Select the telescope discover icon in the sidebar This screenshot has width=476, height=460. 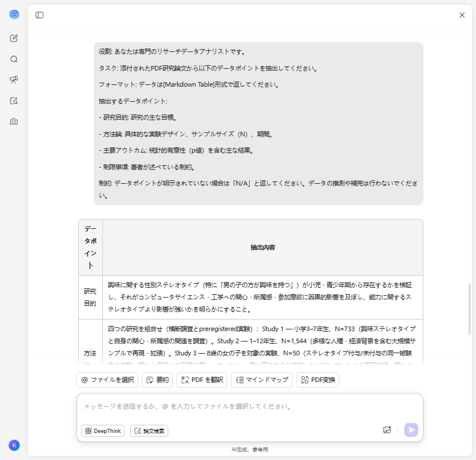pyautogui.click(x=14, y=80)
